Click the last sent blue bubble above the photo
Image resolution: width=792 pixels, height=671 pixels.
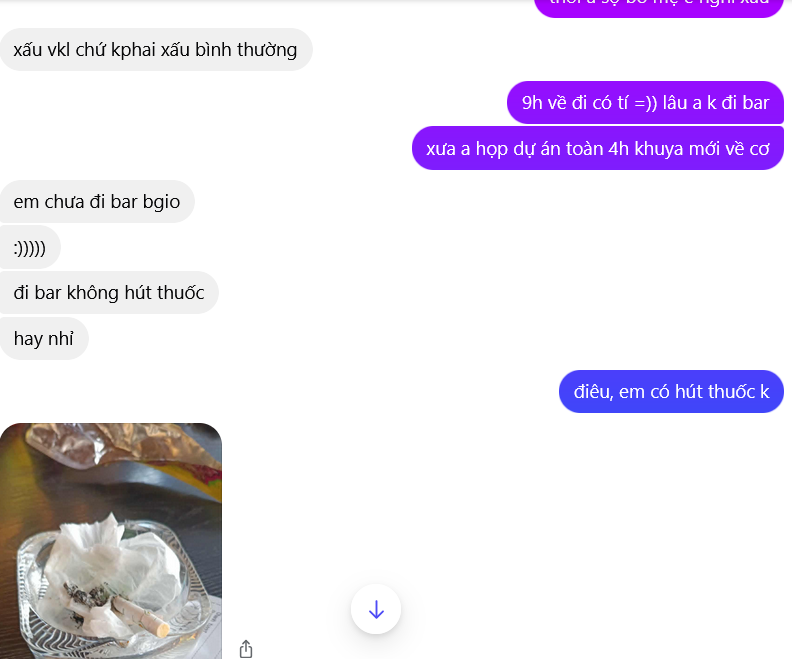(671, 391)
